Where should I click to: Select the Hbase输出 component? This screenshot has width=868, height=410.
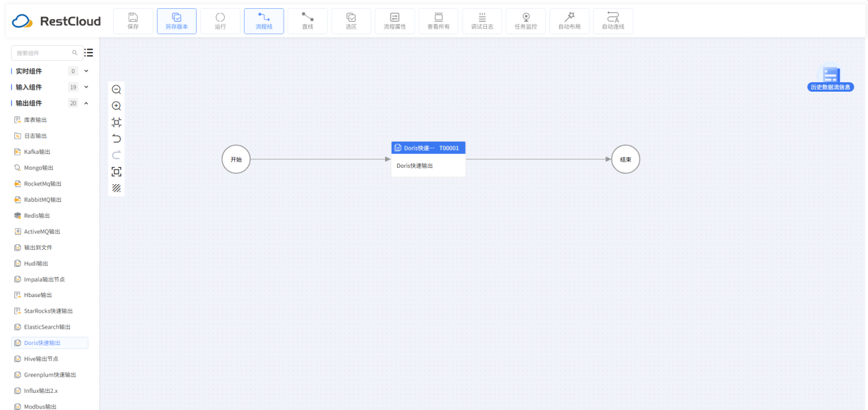tap(49, 295)
